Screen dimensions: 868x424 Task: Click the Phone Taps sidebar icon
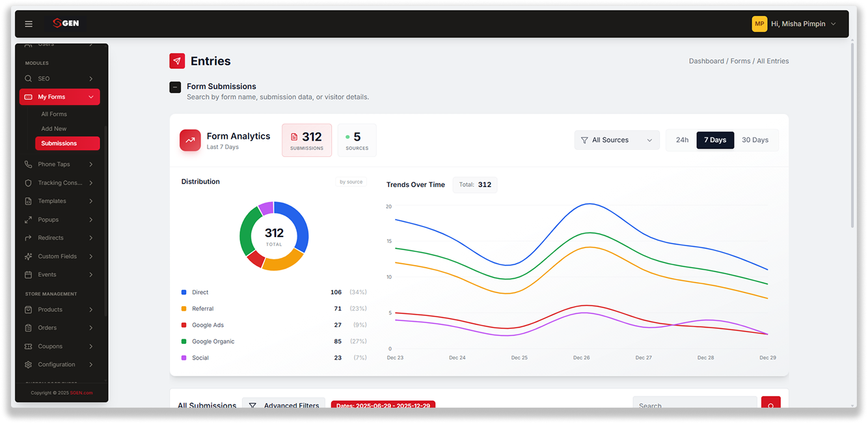pos(28,165)
